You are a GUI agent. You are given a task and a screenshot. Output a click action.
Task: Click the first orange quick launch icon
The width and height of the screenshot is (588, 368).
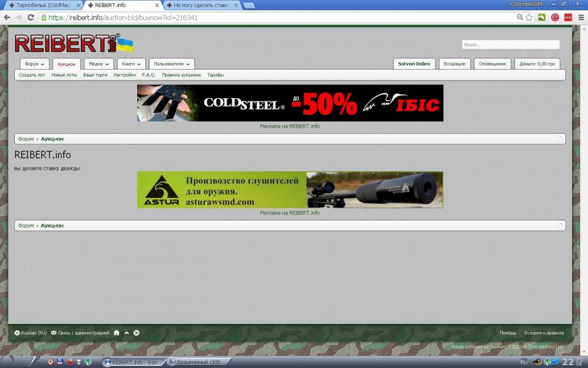(50, 362)
